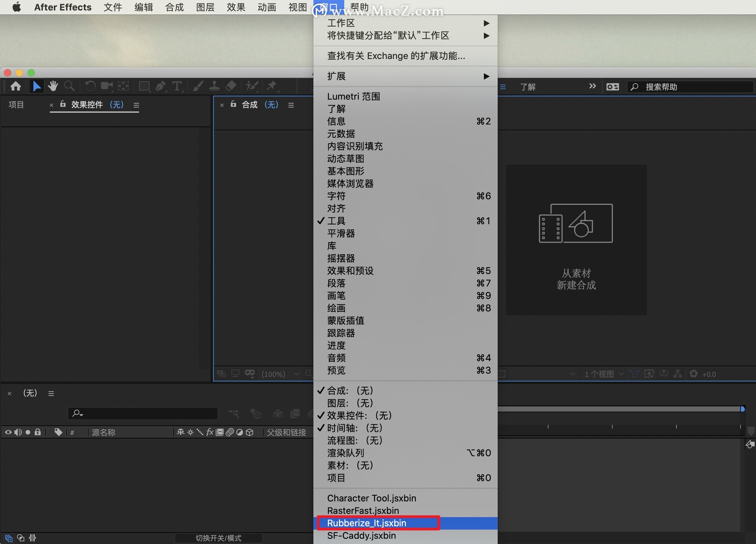The height and width of the screenshot is (544, 756).
Task: Click 了解 workspace link
Action: click(x=528, y=87)
